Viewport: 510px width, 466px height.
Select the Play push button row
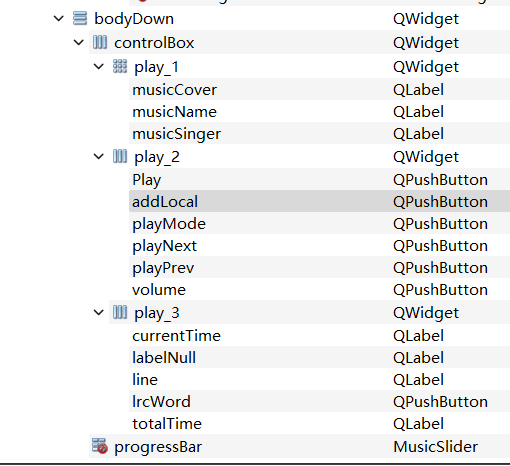(x=319, y=179)
